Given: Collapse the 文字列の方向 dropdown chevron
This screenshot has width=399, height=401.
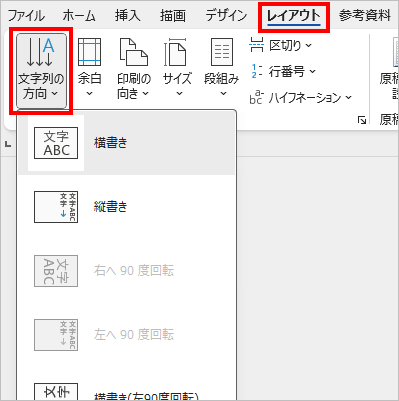Looking at the screenshot, I should tap(55, 94).
